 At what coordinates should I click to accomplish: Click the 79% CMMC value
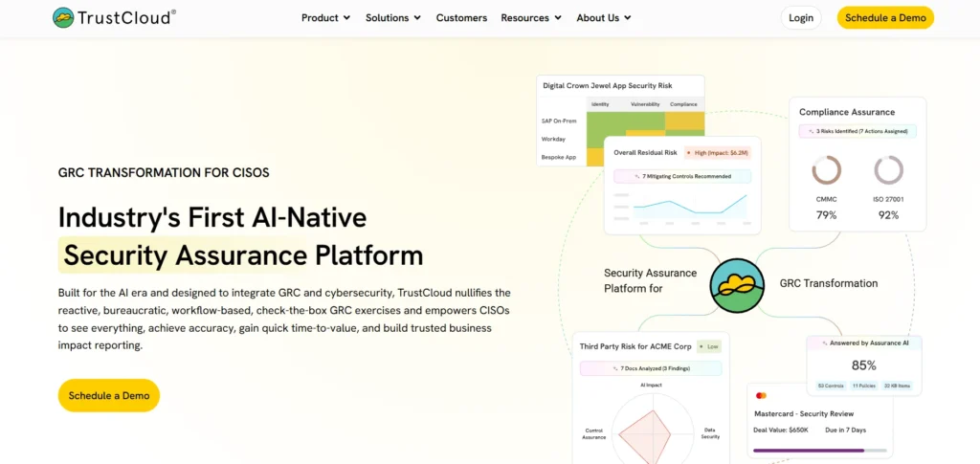pyautogui.click(x=826, y=215)
